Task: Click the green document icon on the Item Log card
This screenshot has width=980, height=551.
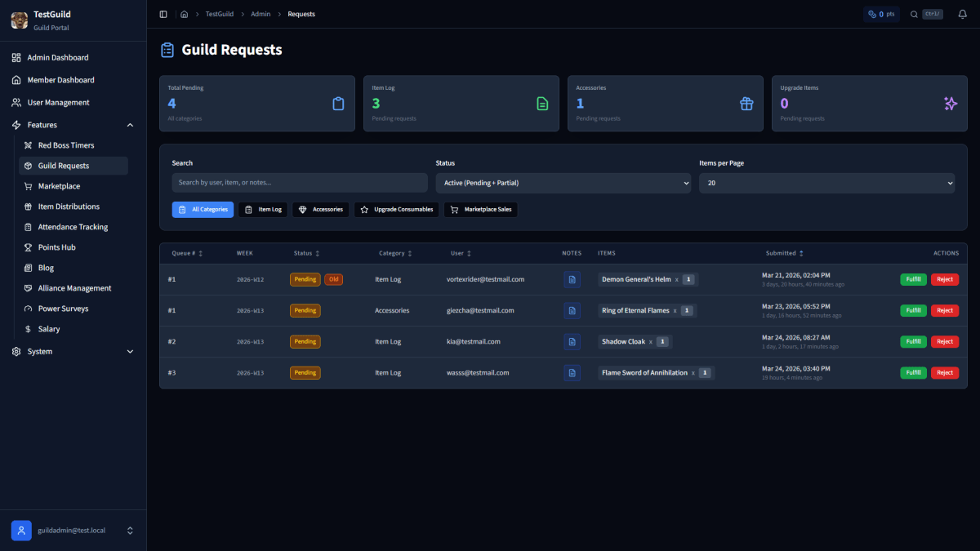Action: [x=542, y=104]
